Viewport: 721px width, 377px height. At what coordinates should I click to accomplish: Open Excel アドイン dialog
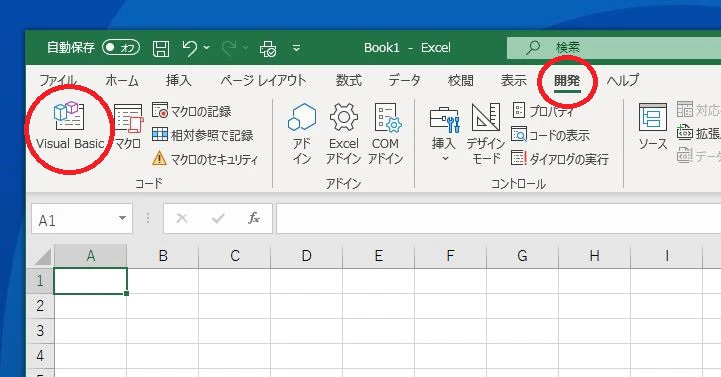click(343, 133)
